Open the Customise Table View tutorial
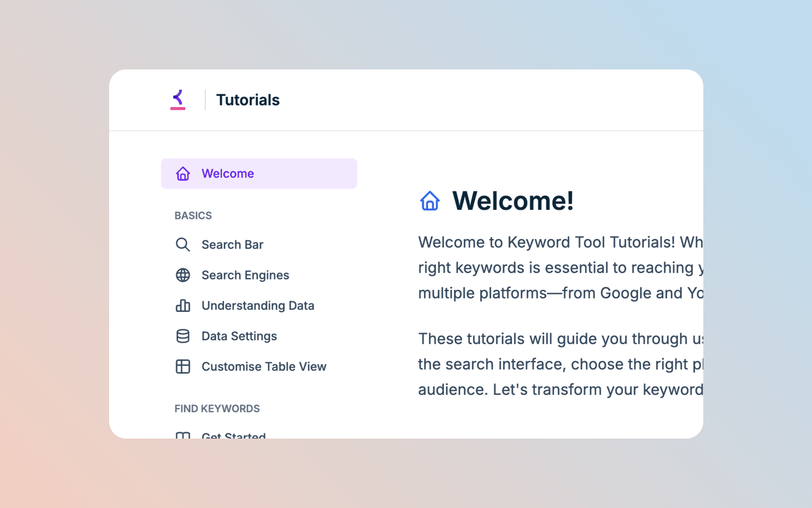 (x=264, y=367)
